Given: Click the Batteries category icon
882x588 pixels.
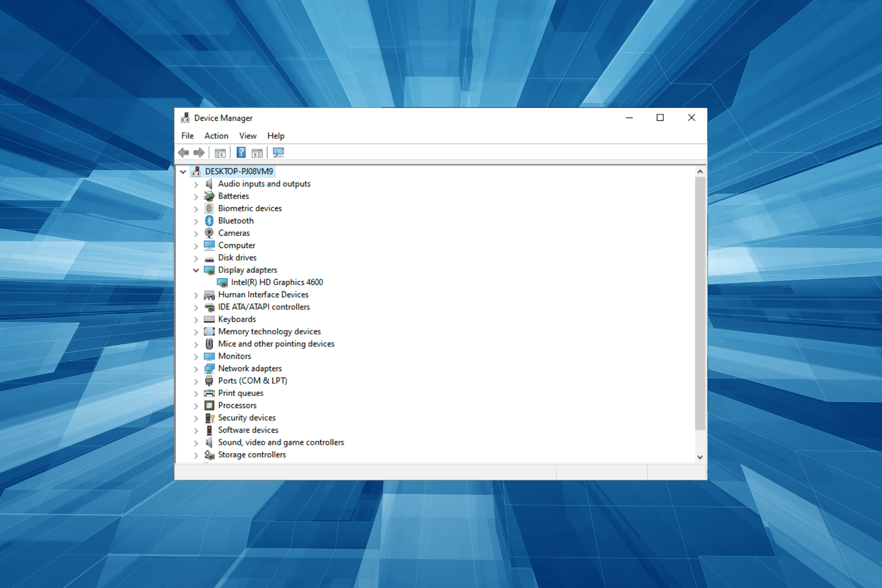Looking at the screenshot, I should [x=209, y=196].
